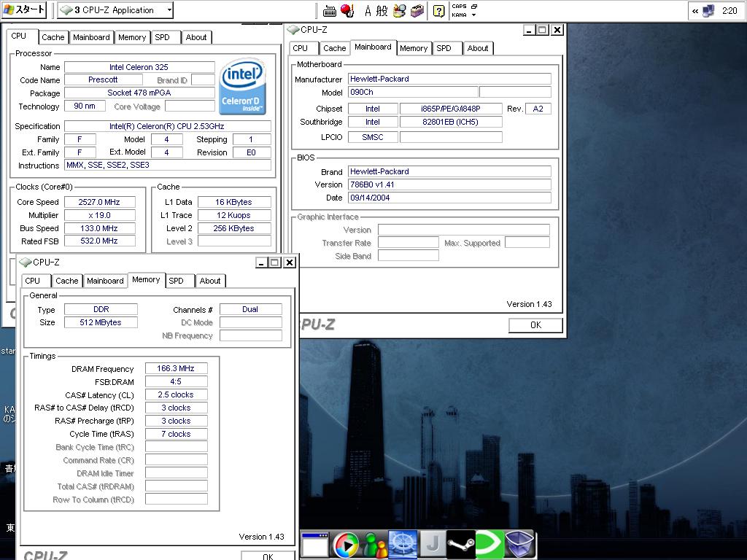Image resolution: width=747 pixels, height=560 pixels.
Task: Select Mainboard tab in the front Memory window
Action: pos(105,281)
